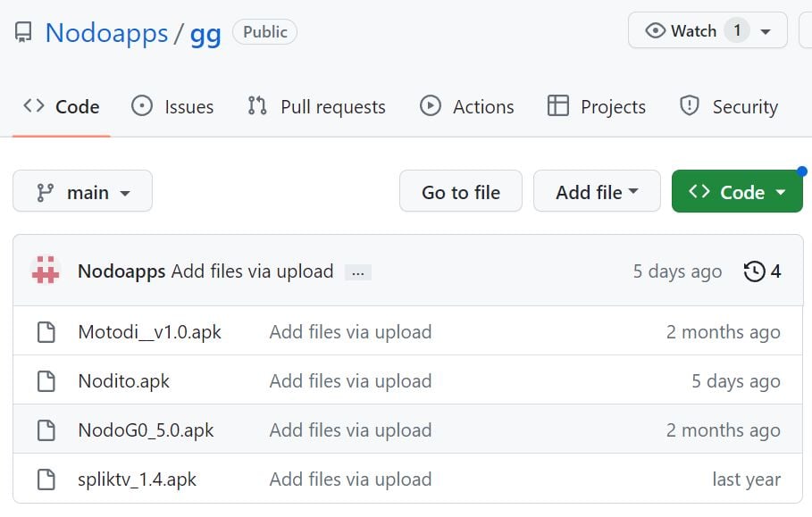This screenshot has height=517, width=812.
Task: Click the file icon next to spliktv_1.4.apk
Action: pyautogui.click(x=46, y=479)
